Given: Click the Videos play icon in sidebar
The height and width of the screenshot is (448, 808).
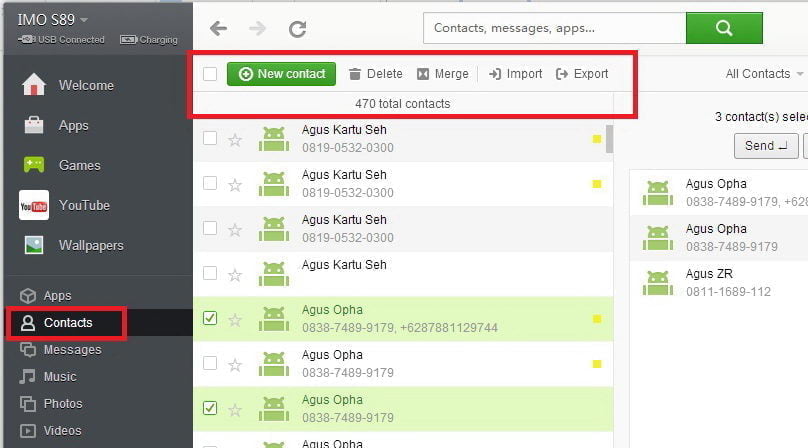Looking at the screenshot, I should [28, 430].
